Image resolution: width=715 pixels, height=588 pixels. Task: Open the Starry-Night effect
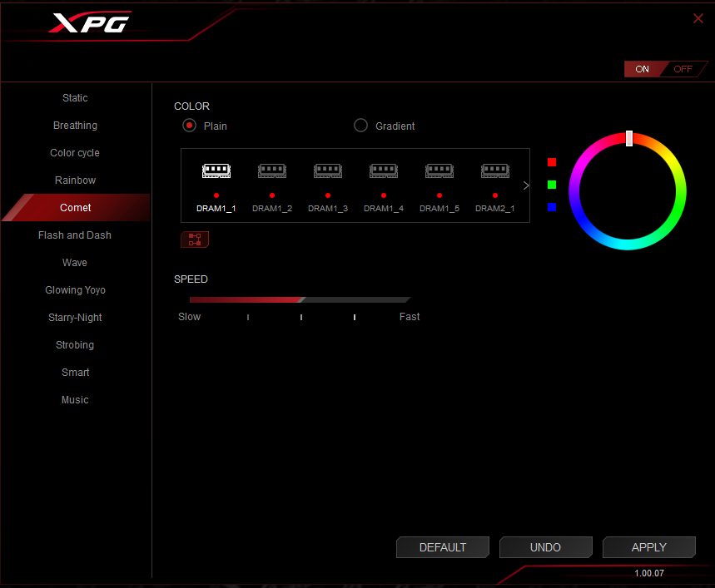pos(75,318)
